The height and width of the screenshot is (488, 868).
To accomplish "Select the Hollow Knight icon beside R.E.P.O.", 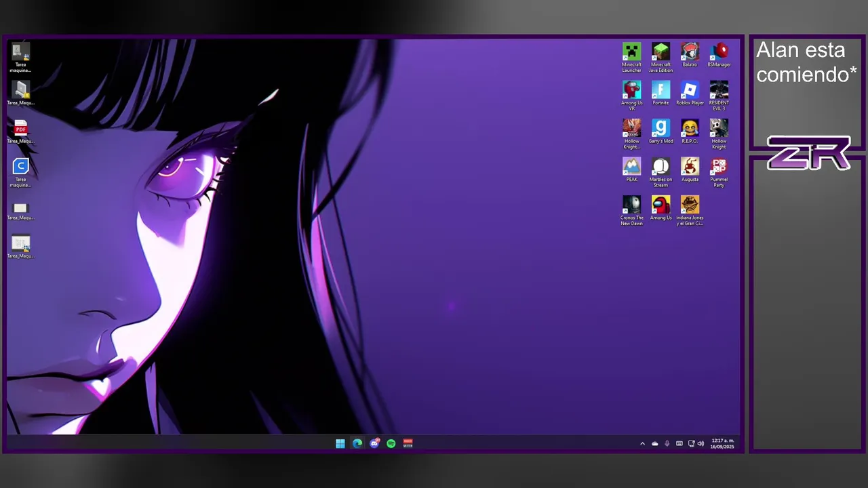I will [719, 134].
